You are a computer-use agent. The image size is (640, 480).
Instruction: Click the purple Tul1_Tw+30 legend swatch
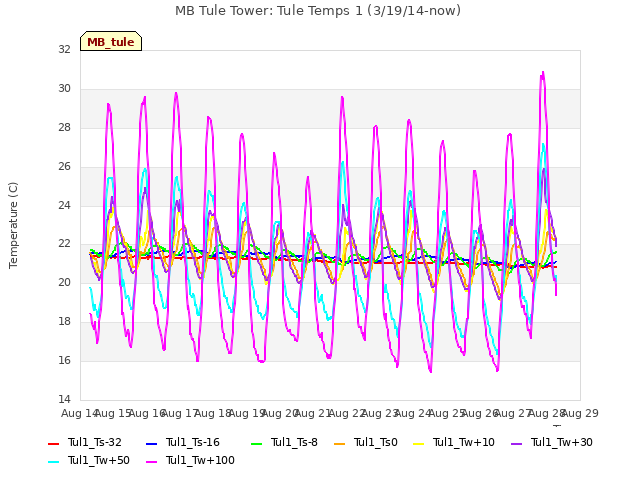point(516,443)
